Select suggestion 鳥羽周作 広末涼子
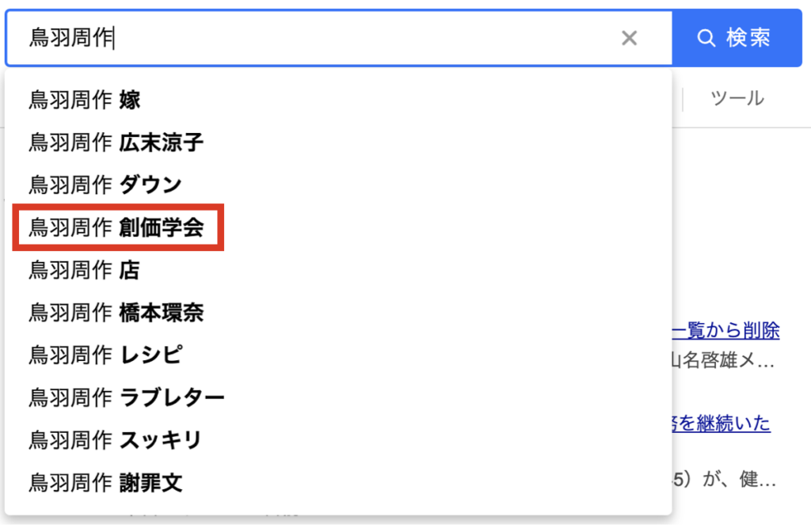 pyautogui.click(x=339, y=142)
